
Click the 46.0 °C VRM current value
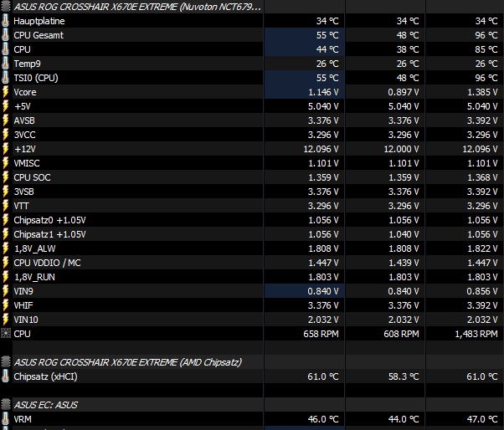point(323,419)
